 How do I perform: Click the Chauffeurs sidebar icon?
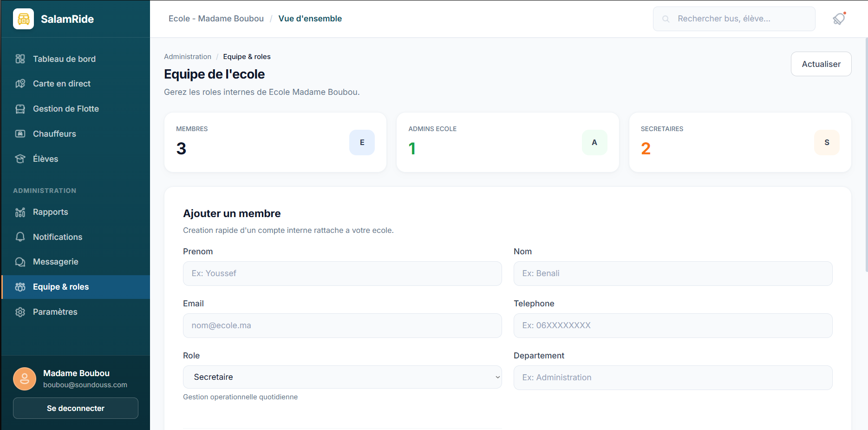20,134
